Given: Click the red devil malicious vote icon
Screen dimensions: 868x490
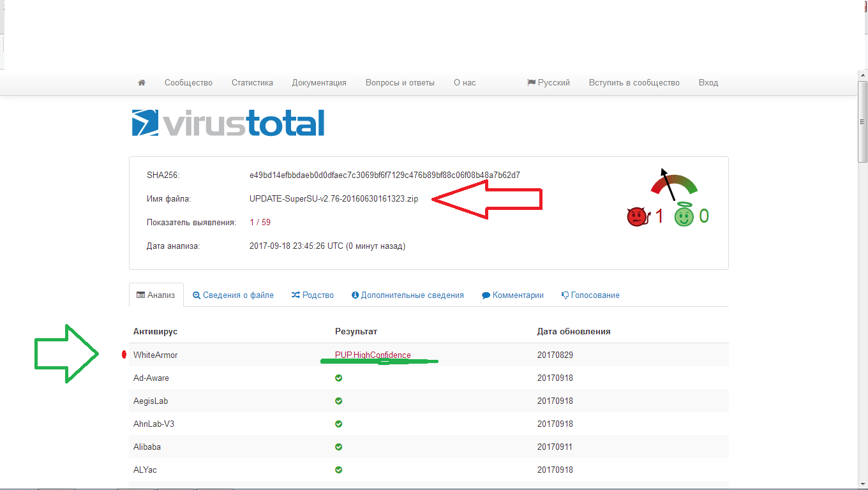Looking at the screenshot, I should pyautogui.click(x=636, y=217).
